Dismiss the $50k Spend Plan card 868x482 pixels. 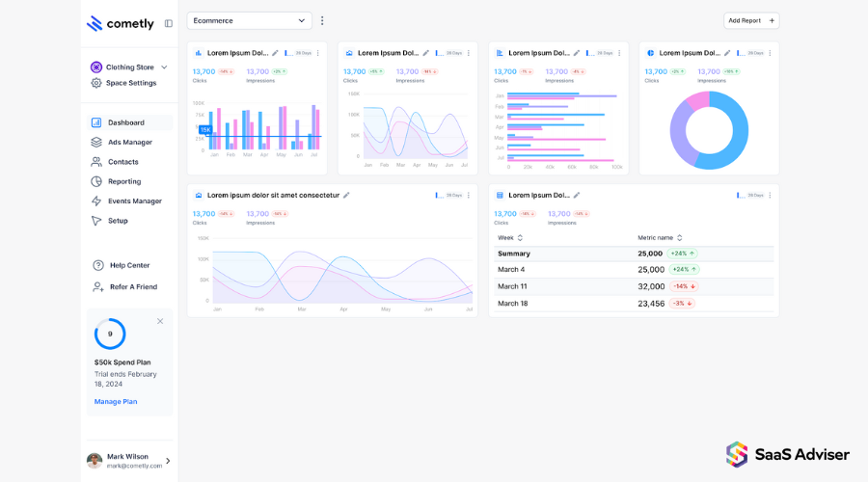pos(160,322)
